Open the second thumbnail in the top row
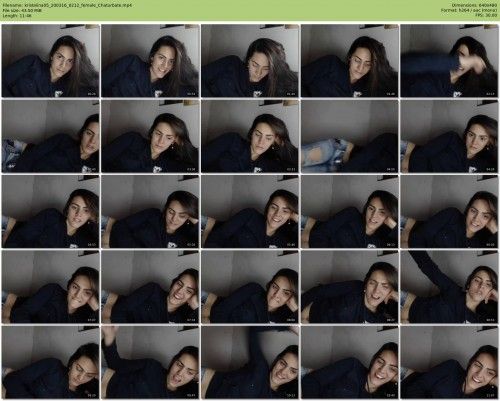 pos(150,61)
